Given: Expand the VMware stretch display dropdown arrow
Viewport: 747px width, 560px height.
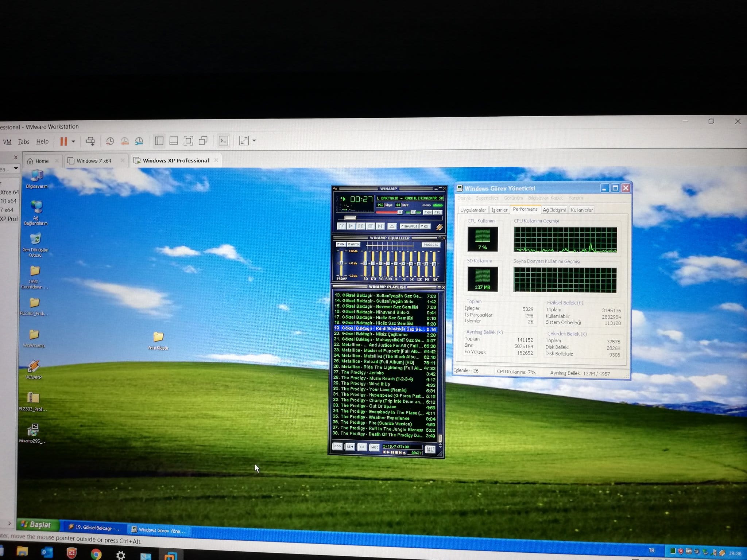Looking at the screenshot, I should tap(254, 140).
